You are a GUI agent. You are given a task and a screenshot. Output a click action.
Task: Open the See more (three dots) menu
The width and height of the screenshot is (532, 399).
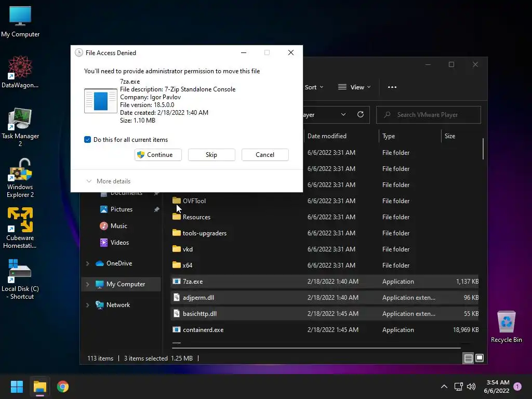(392, 87)
